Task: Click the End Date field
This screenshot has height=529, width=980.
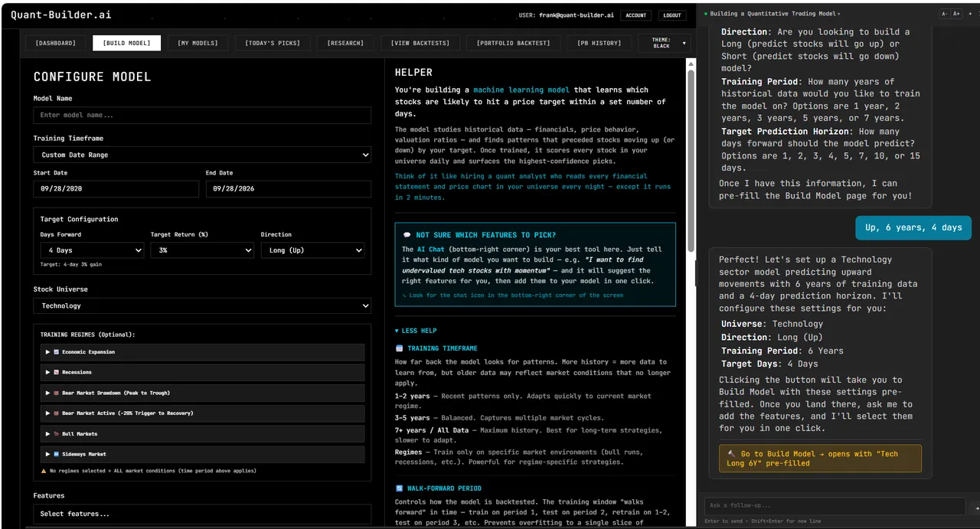Action: [x=289, y=188]
